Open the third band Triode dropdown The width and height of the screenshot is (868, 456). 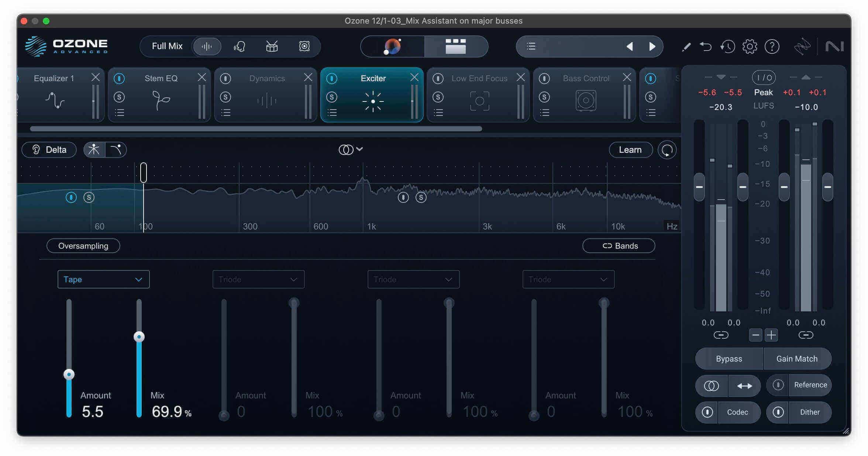(x=413, y=279)
